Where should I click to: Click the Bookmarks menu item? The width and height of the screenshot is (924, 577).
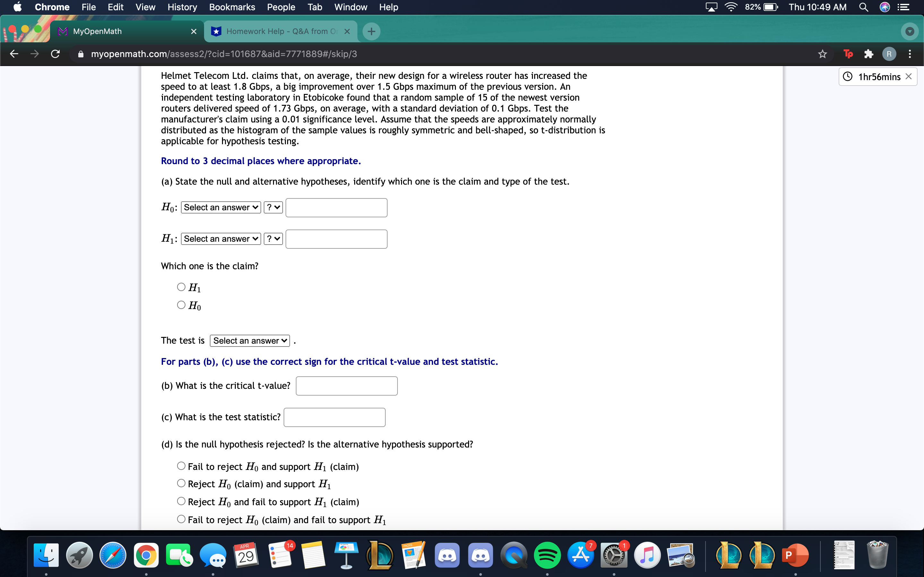coord(230,7)
